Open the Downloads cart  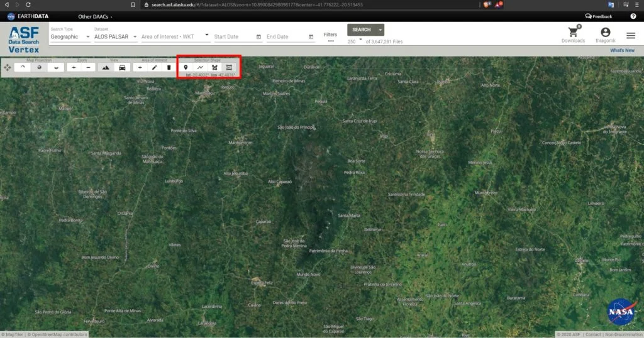(574, 35)
